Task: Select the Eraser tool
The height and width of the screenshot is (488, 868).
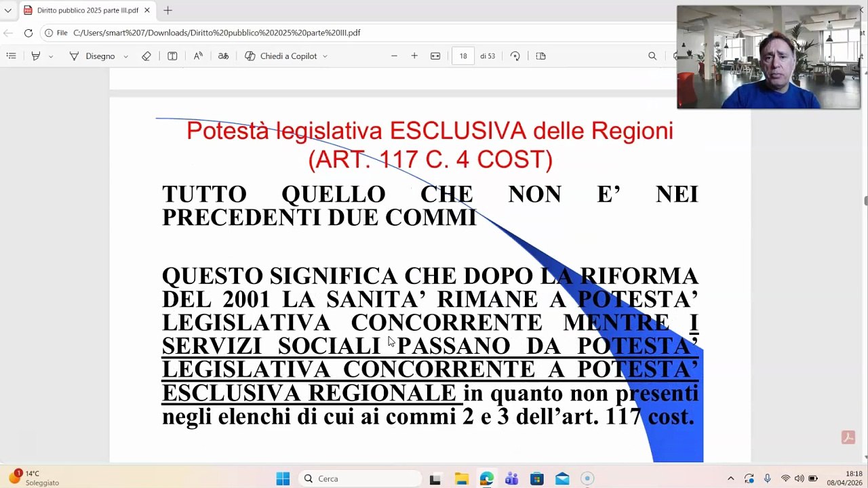Action: (x=146, y=56)
